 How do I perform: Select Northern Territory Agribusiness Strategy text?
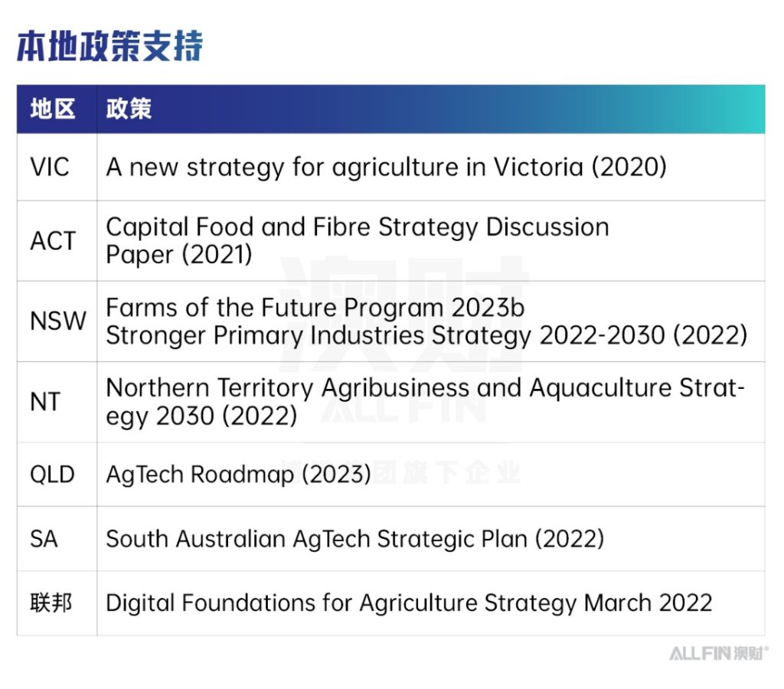coord(426,403)
